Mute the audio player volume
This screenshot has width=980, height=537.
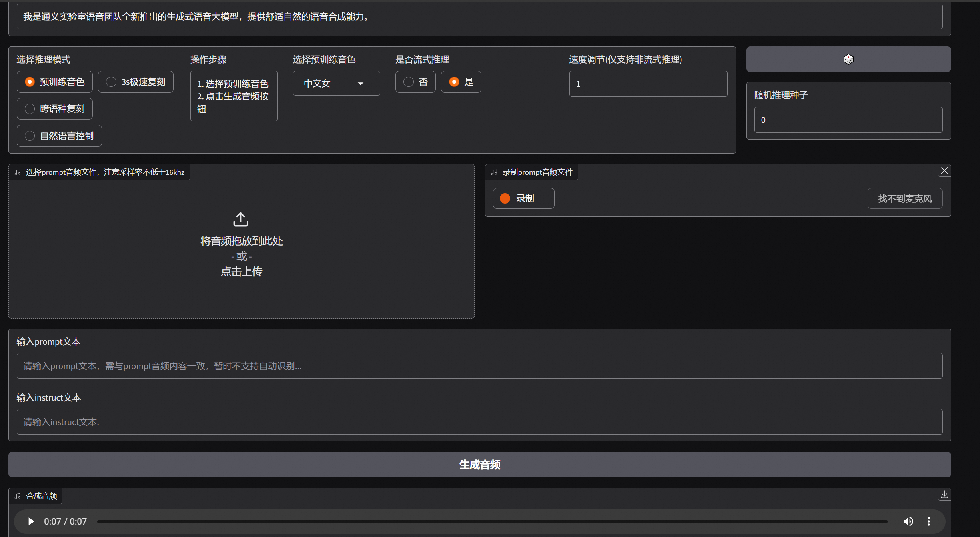[908, 521]
